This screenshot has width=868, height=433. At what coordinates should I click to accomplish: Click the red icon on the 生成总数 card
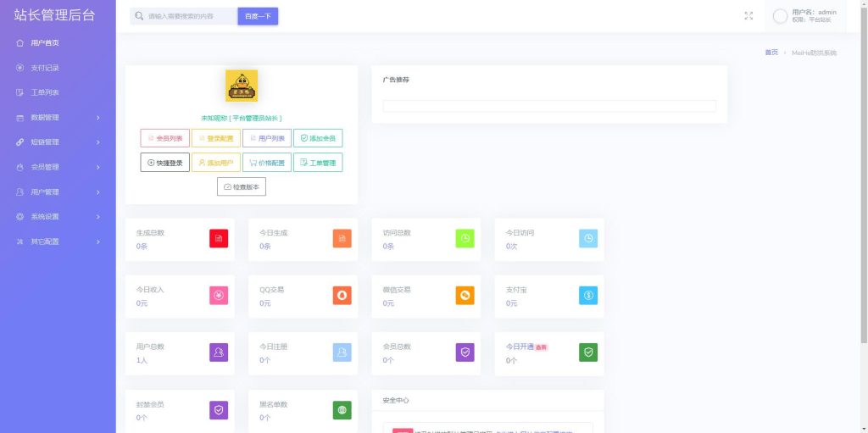pos(219,238)
